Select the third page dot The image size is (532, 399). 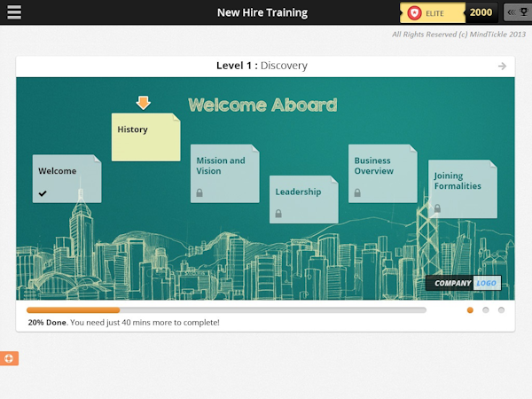click(x=501, y=310)
